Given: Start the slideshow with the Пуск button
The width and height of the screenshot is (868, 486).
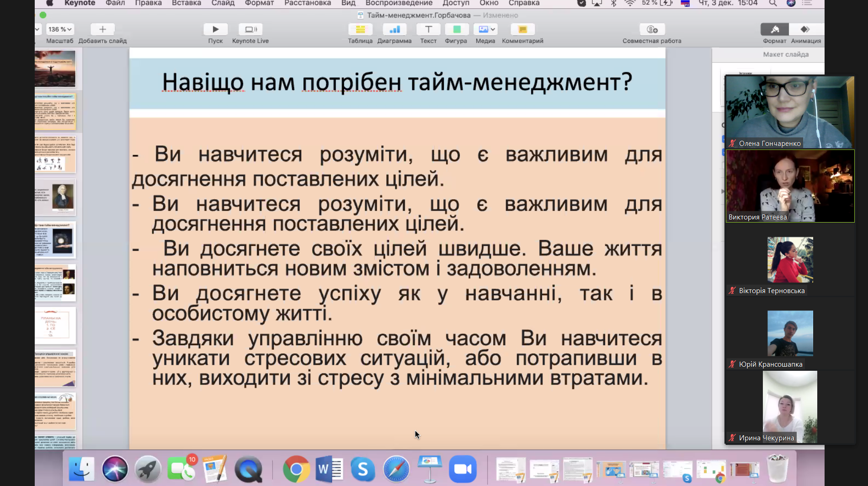Looking at the screenshot, I should pos(215,29).
